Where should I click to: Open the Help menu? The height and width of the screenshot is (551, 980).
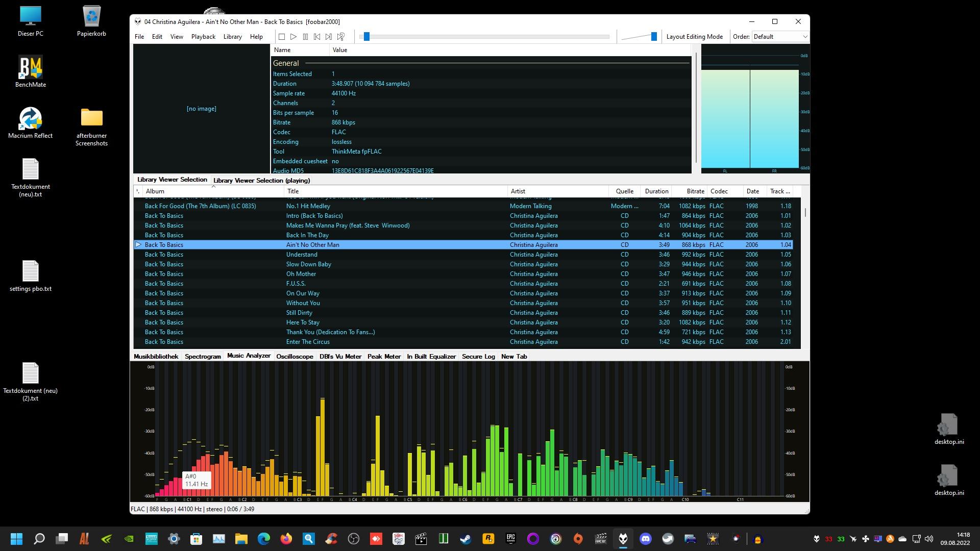[256, 37]
